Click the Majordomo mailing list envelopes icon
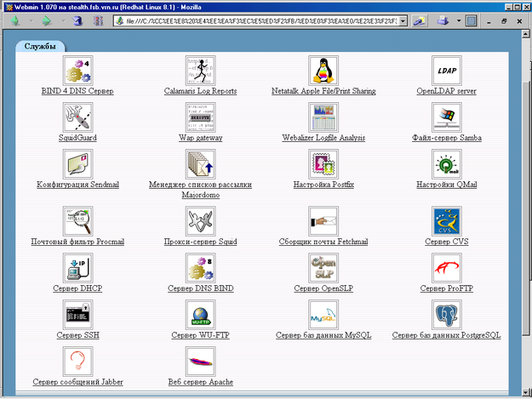 click(201, 164)
